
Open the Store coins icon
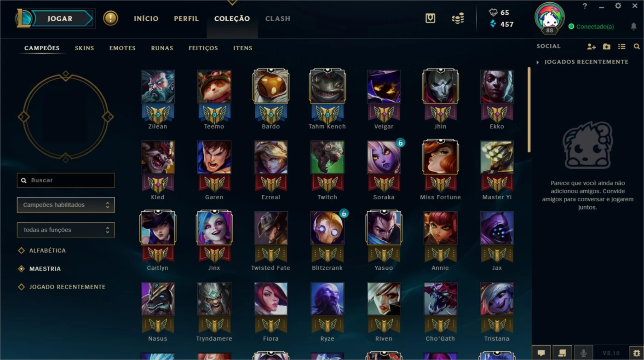458,18
